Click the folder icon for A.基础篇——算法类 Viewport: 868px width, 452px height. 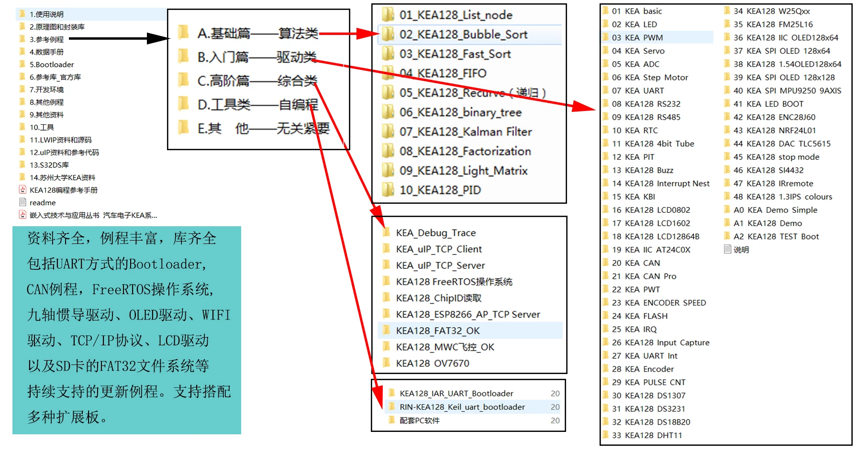[183, 33]
